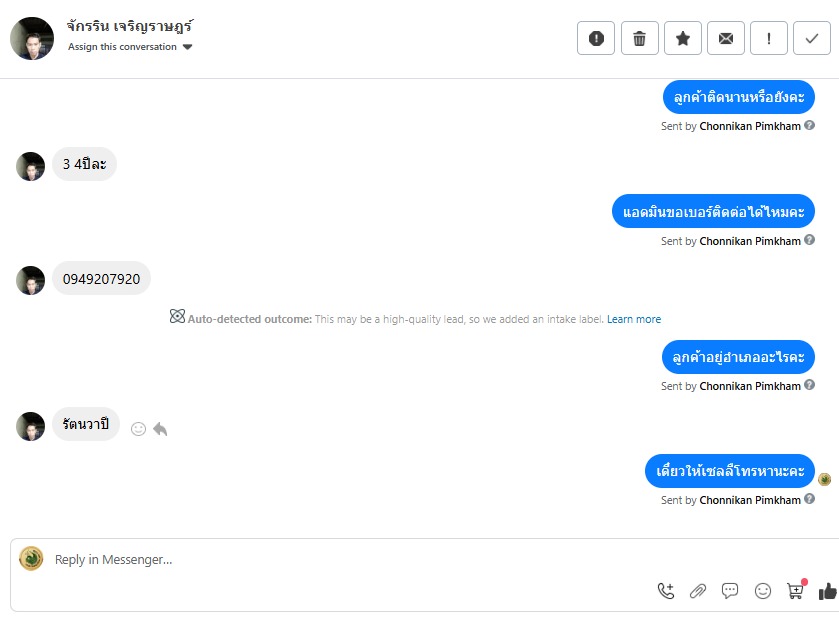The height and width of the screenshot is (617, 839).
Task: Create an order with the cart icon
Action: (796, 590)
